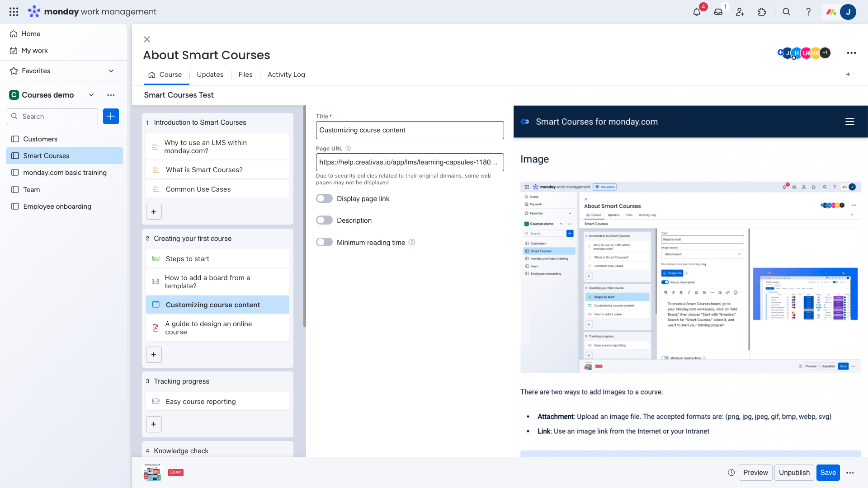The width and height of the screenshot is (868, 488).
Task: Open the apps marketplace puzzle icon
Action: coord(762,12)
